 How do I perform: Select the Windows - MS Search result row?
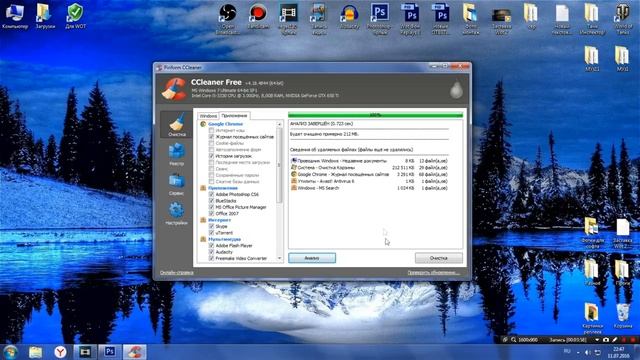369,188
